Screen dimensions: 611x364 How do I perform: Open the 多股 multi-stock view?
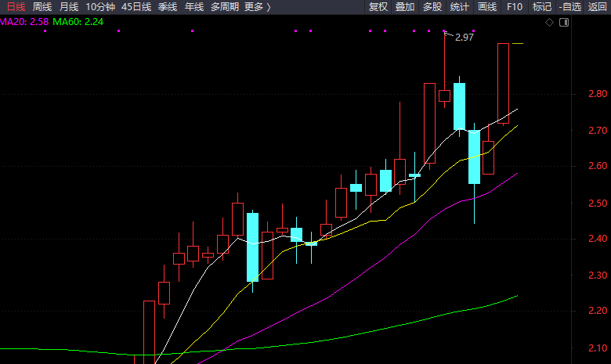coord(432,7)
